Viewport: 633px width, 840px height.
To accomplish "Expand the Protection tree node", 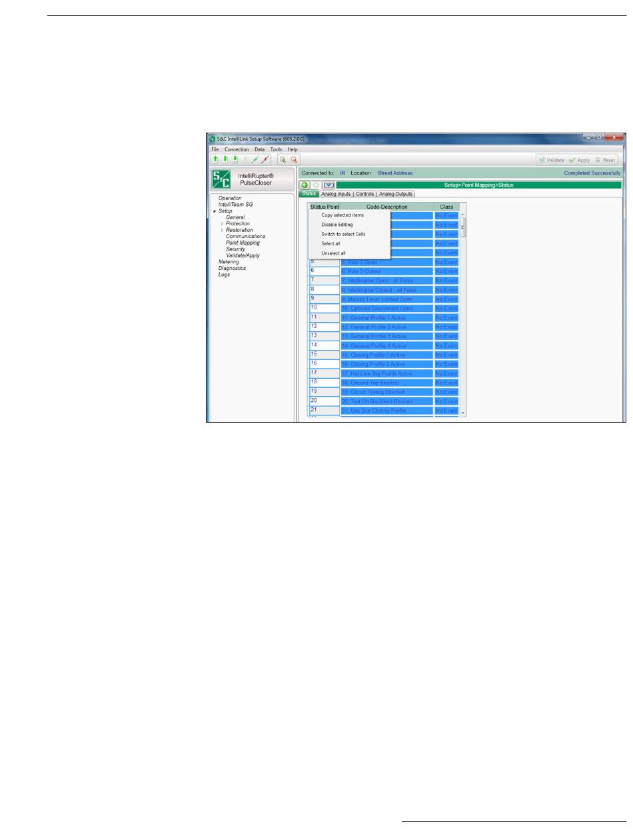I will (x=223, y=223).
